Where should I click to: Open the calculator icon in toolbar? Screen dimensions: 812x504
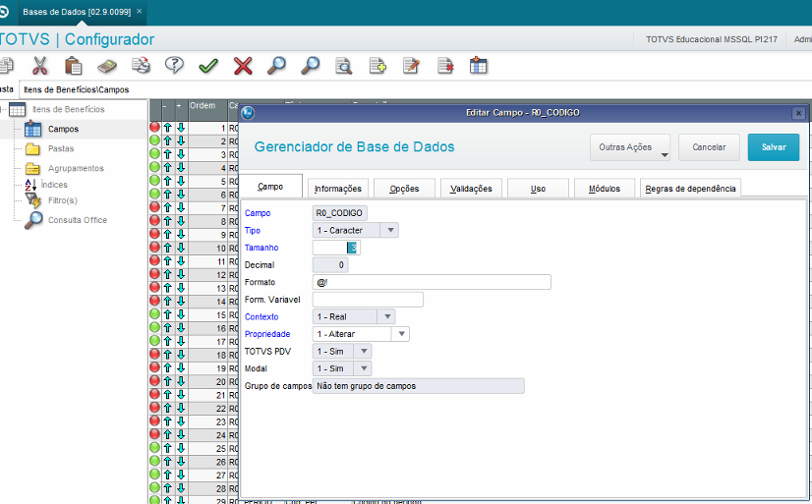[107, 66]
